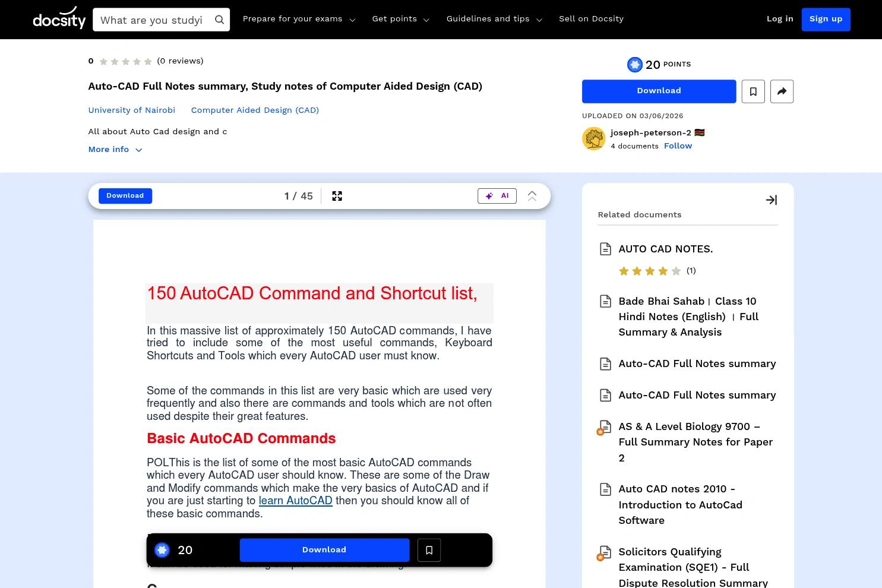This screenshot has height=588, width=882.
Task: Open AS & A Level Biology 9700 notes
Action: pyautogui.click(x=696, y=442)
